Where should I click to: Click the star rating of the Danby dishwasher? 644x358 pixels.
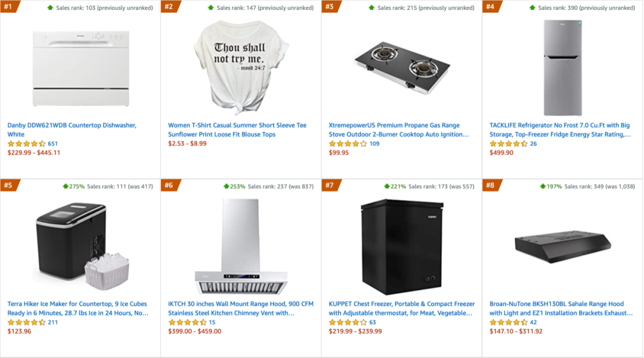click(26, 144)
